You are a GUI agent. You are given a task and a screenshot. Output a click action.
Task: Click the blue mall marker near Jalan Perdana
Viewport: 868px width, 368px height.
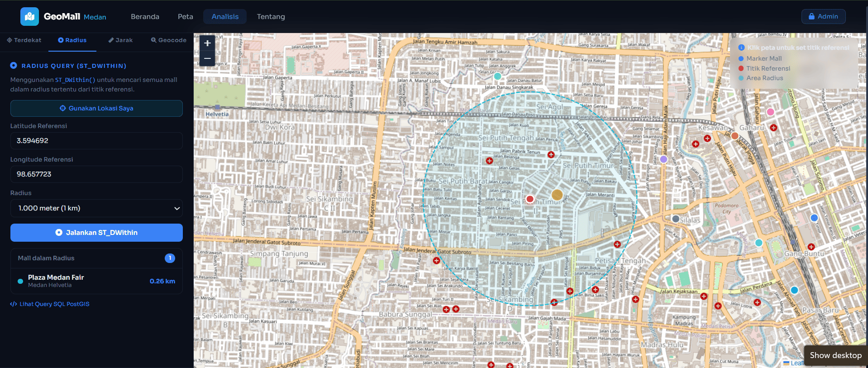pos(794,290)
